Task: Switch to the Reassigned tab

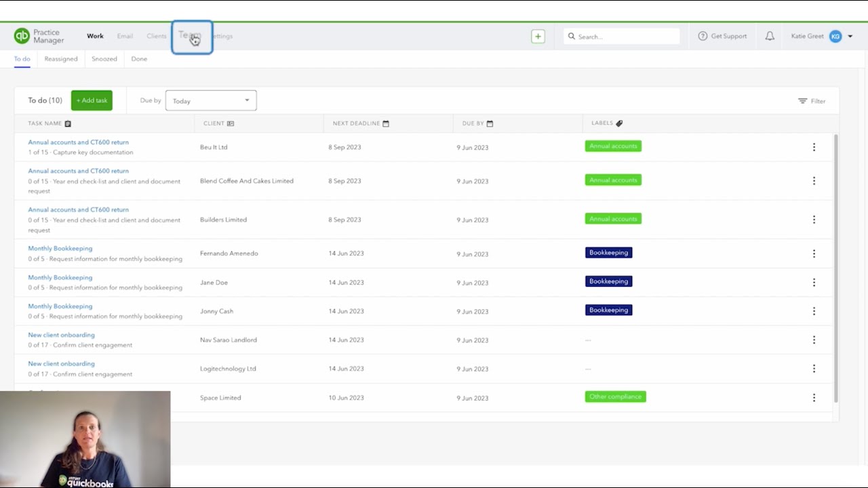Action: (x=61, y=59)
